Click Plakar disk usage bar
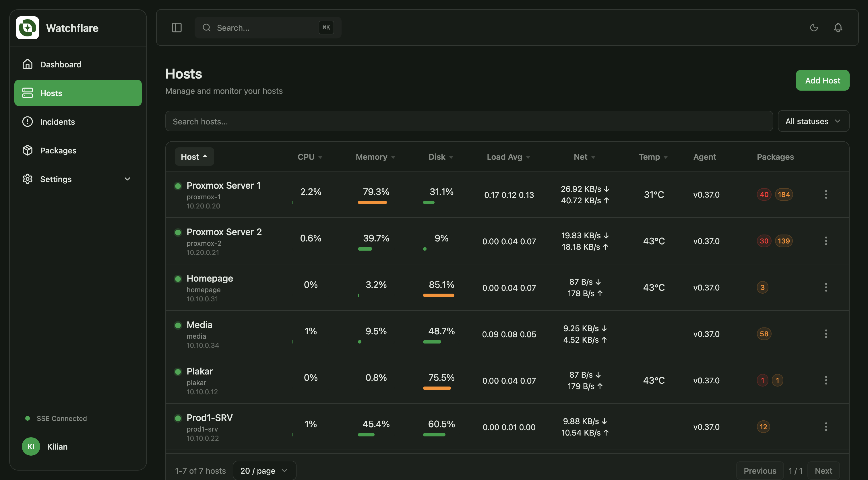This screenshot has width=868, height=480. click(437, 388)
